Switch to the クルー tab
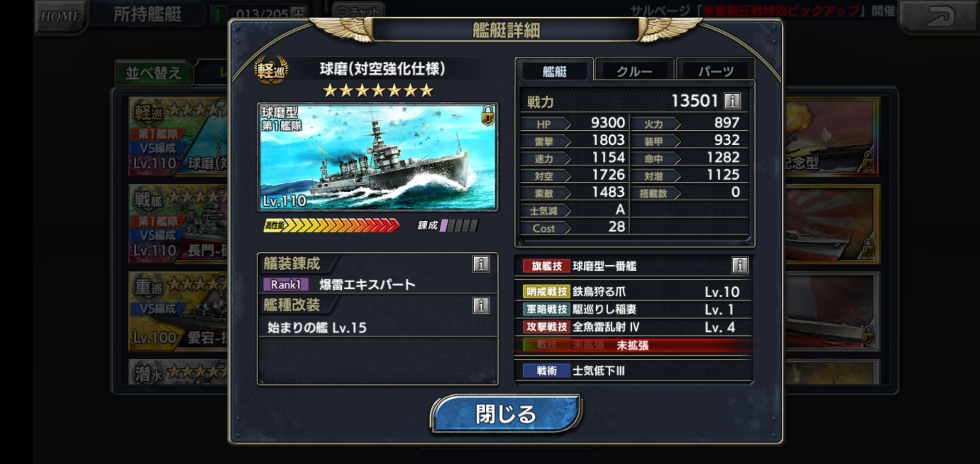Screen dimensions: 980x464 634,71
